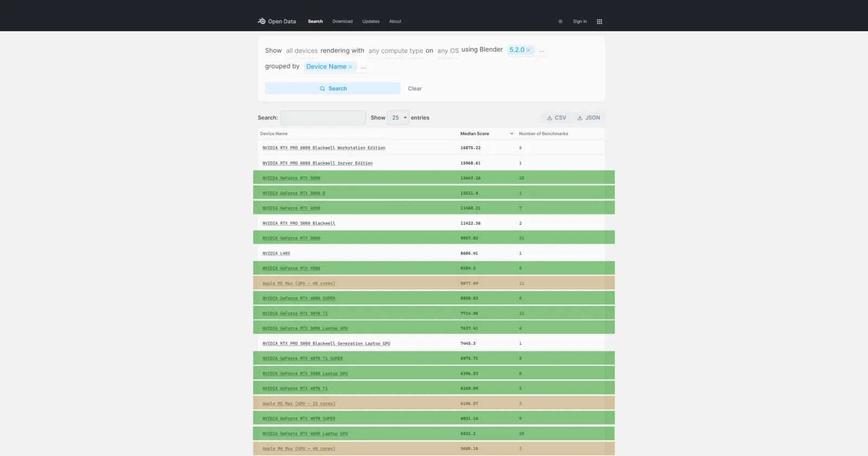
Task: Open RTX PRO 6000 Blackwell Workstation Edition link
Action: 324,148
